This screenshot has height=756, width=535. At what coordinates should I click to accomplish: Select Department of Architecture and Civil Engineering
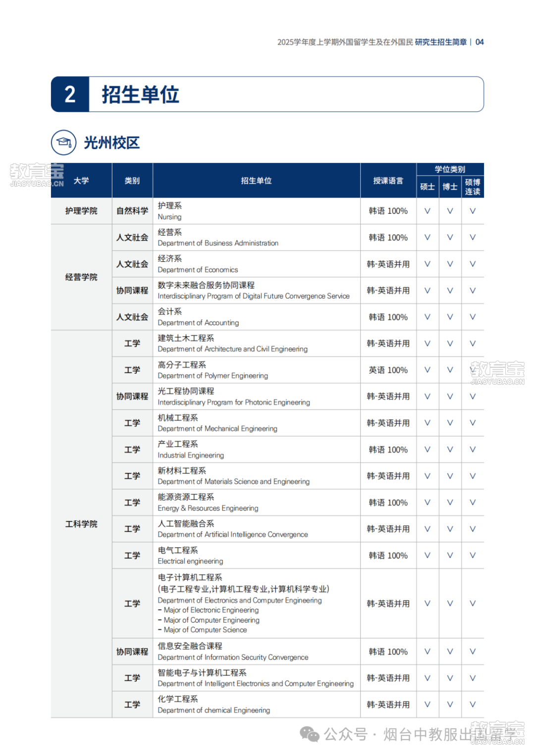tap(232, 349)
